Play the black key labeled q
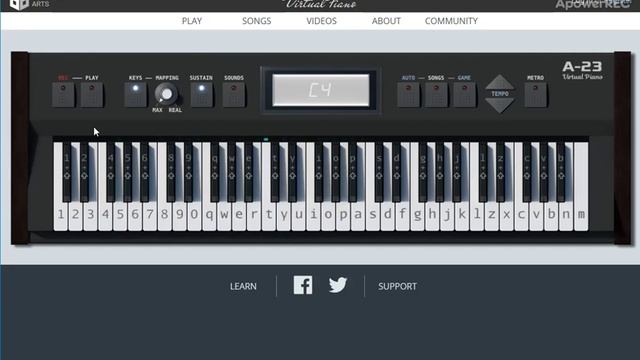Viewport: 640px width, 360px height. pos(215,171)
